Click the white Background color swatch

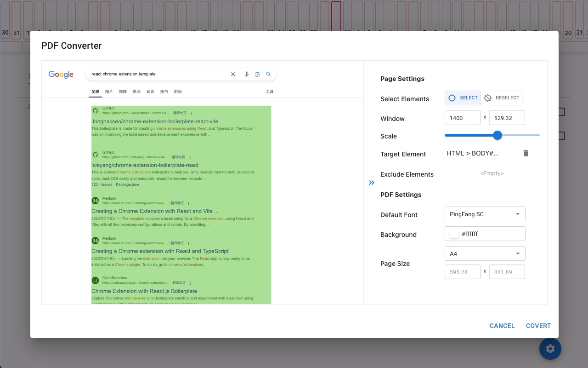point(454,234)
